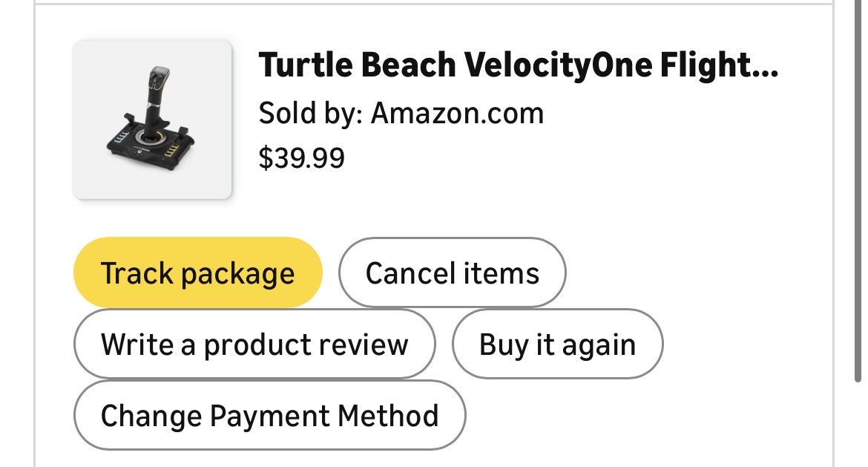Click the words Turtle Beach in the title
This screenshot has width=868, height=467.
[357, 65]
